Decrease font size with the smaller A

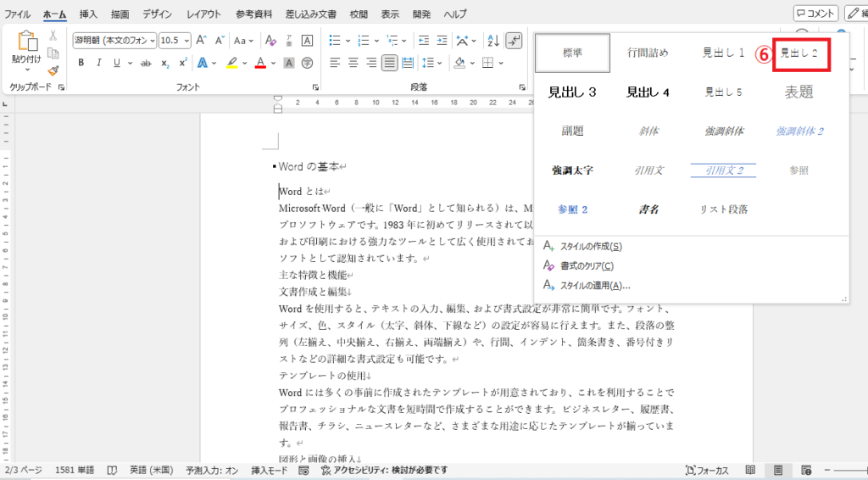(220, 41)
